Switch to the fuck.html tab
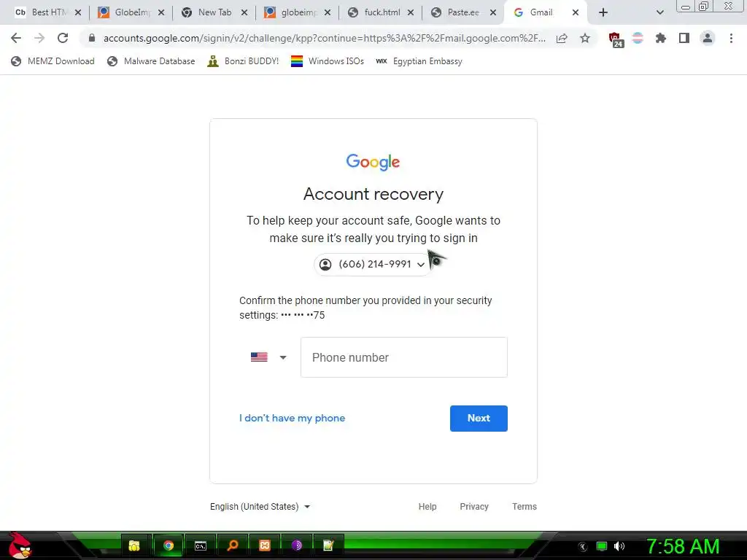The image size is (747, 560). click(381, 12)
